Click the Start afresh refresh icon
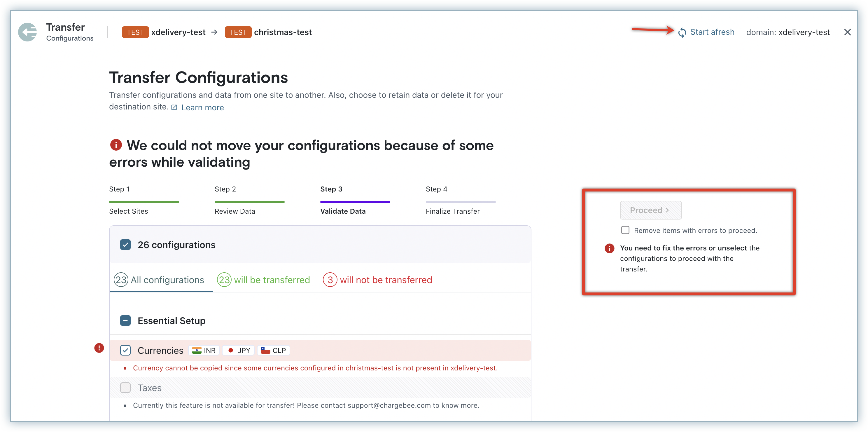868x432 pixels. click(682, 32)
